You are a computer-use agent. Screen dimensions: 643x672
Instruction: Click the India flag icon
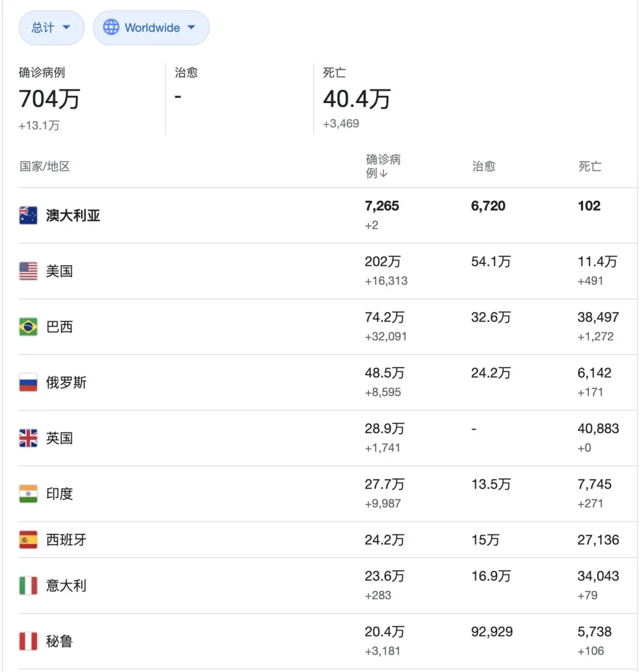pyautogui.click(x=28, y=494)
